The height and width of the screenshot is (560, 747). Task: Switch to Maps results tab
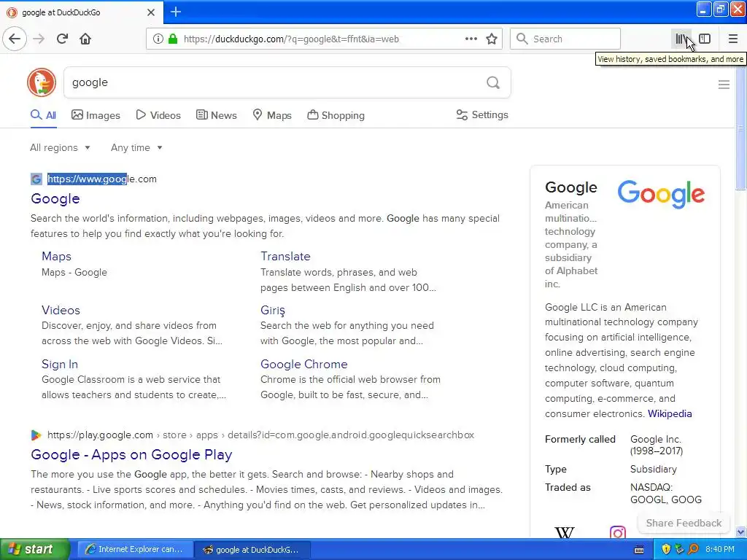coord(272,115)
